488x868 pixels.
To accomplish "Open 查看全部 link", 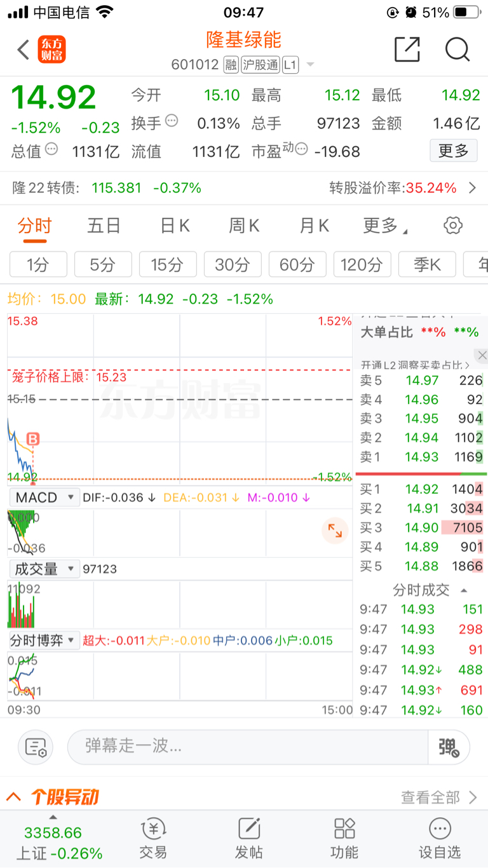I will 439,797.
